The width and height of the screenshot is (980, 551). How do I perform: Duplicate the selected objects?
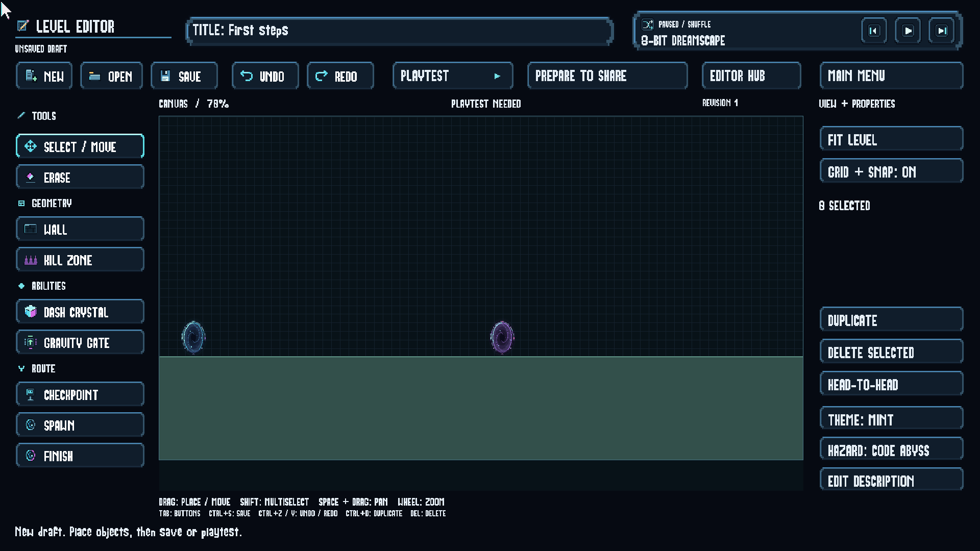coord(892,320)
